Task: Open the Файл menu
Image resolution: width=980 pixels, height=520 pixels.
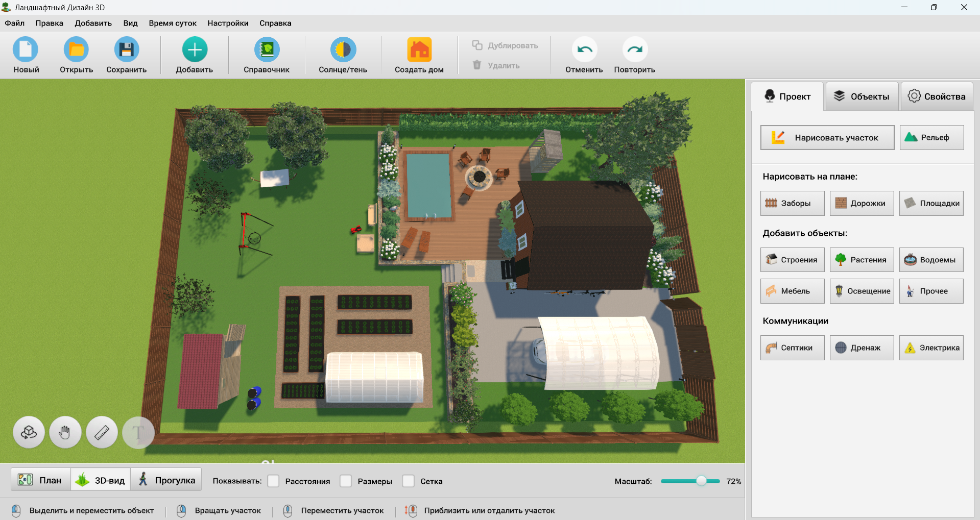Action: tap(15, 23)
